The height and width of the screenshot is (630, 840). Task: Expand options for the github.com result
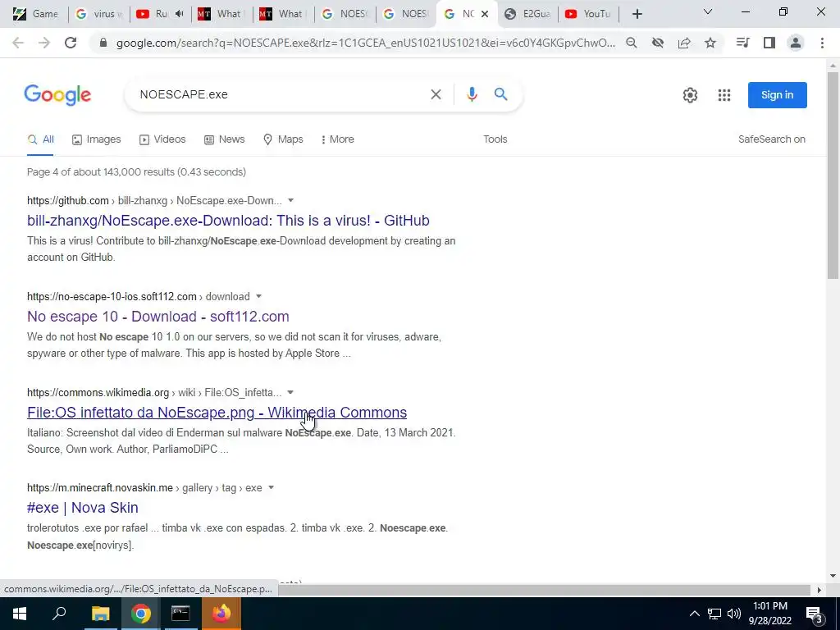pyautogui.click(x=291, y=200)
